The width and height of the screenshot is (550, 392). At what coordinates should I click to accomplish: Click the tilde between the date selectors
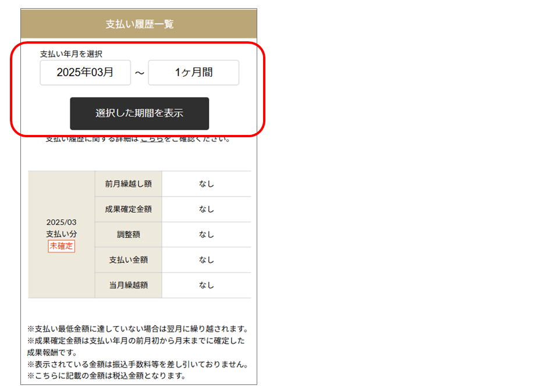point(140,72)
